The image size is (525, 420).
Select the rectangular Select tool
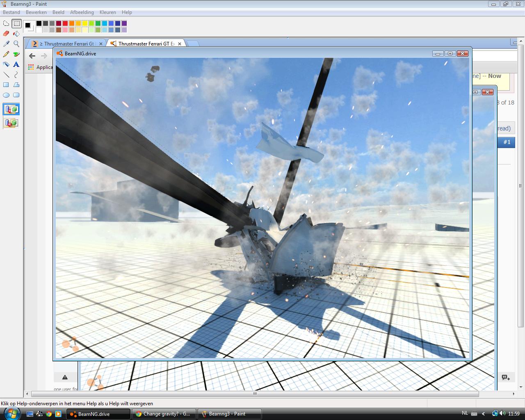pos(16,23)
